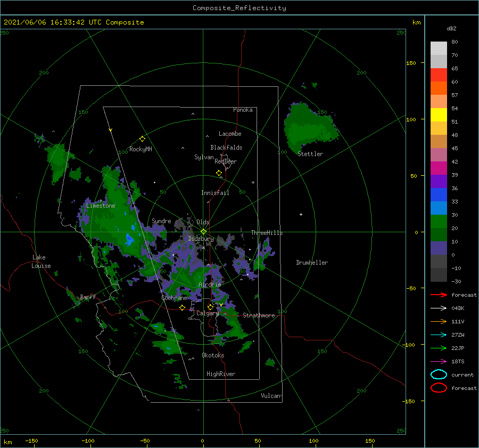479x448 pixels.
Task: Click the ThreeHills town label
Action: click(267, 233)
